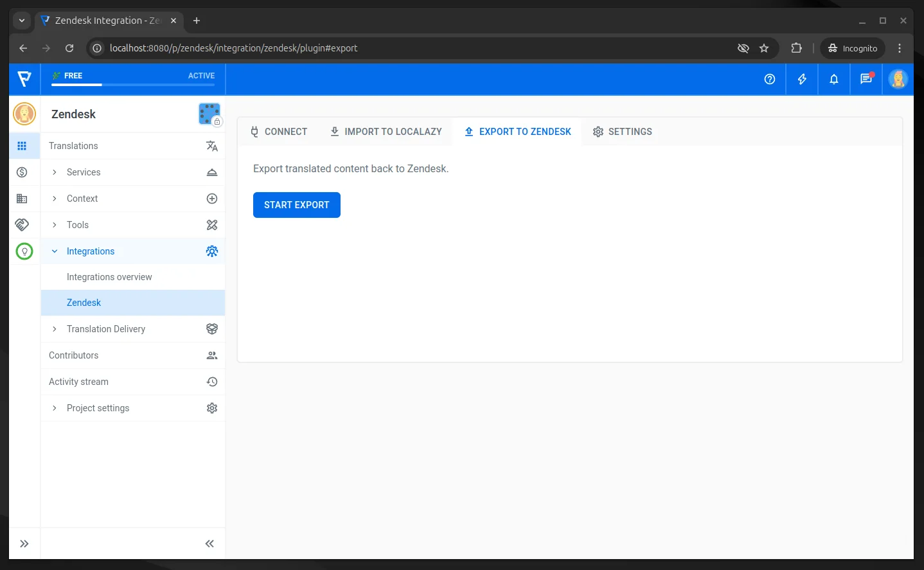Click the Localazy logo in top bar
Image resolution: width=924 pixels, height=570 pixels.
coord(24,79)
